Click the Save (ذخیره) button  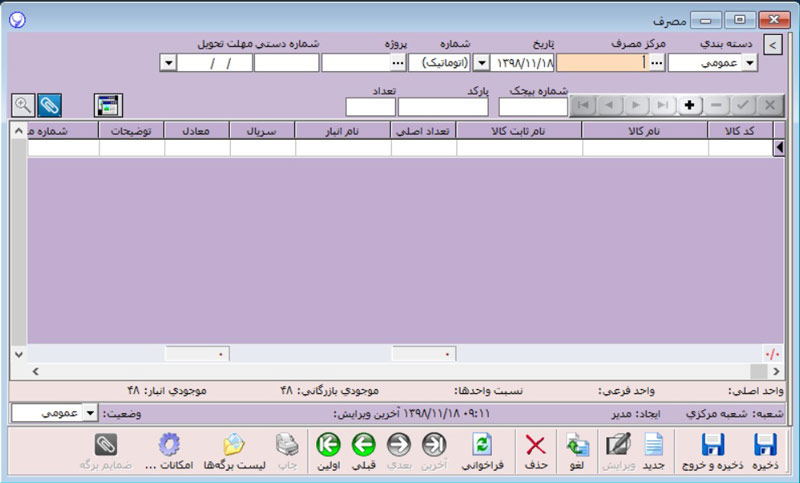point(765,451)
